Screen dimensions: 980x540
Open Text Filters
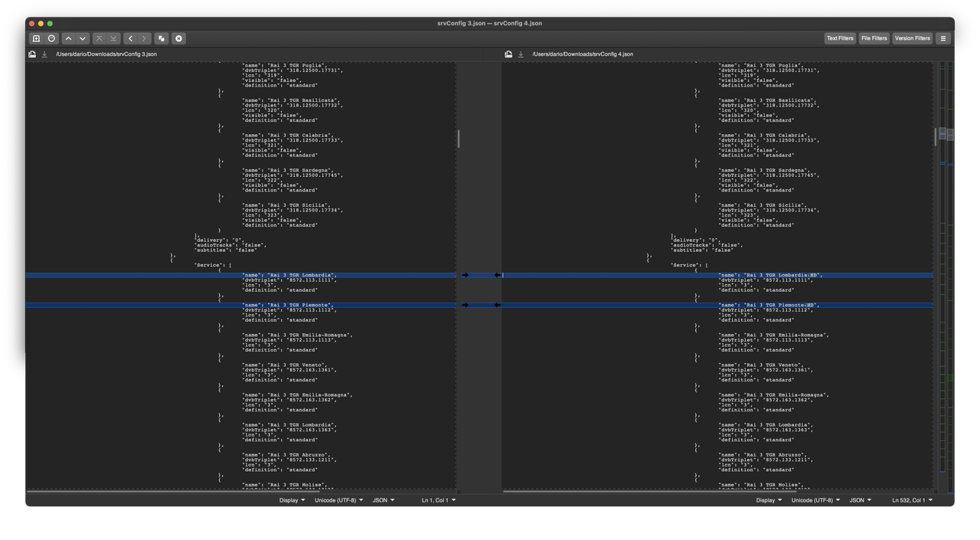[x=840, y=38]
